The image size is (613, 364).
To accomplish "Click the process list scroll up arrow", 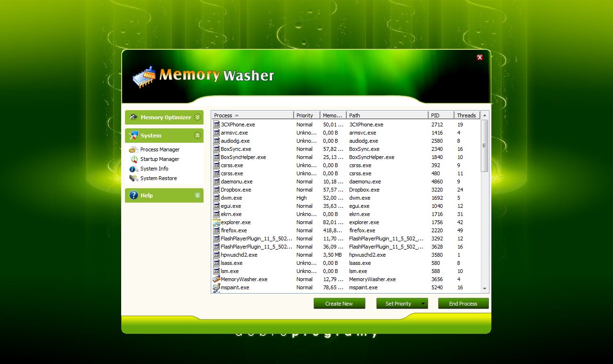I will 485,115.
